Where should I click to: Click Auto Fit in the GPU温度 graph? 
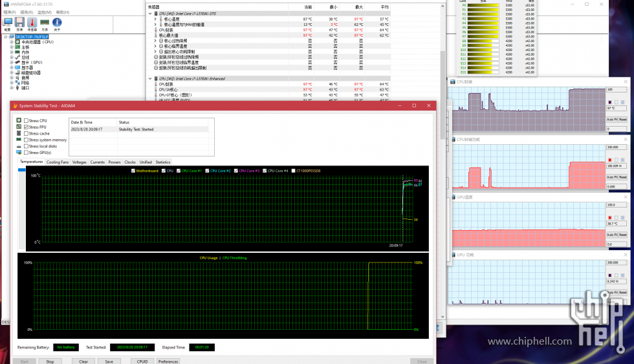click(612, 235)
